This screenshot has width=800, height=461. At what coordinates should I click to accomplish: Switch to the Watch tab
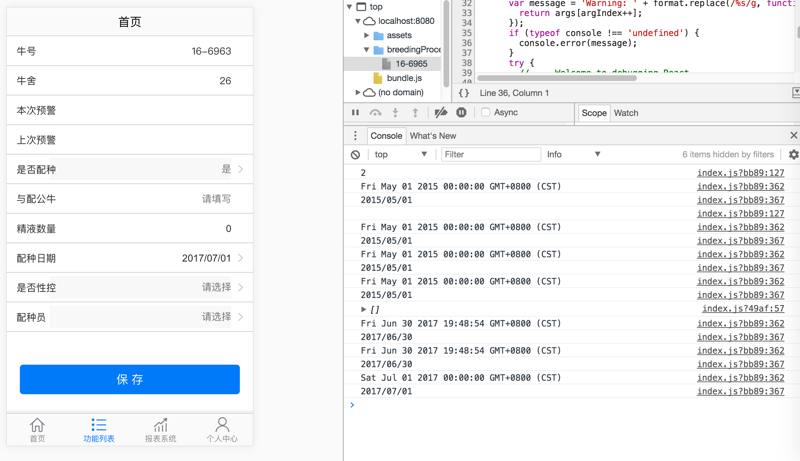(626, 113)
